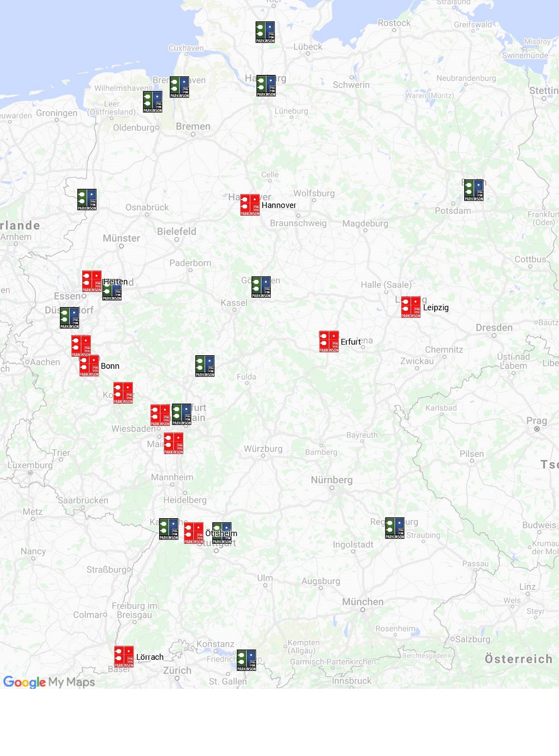Open the red Erfurt ping pong marker

329,341
